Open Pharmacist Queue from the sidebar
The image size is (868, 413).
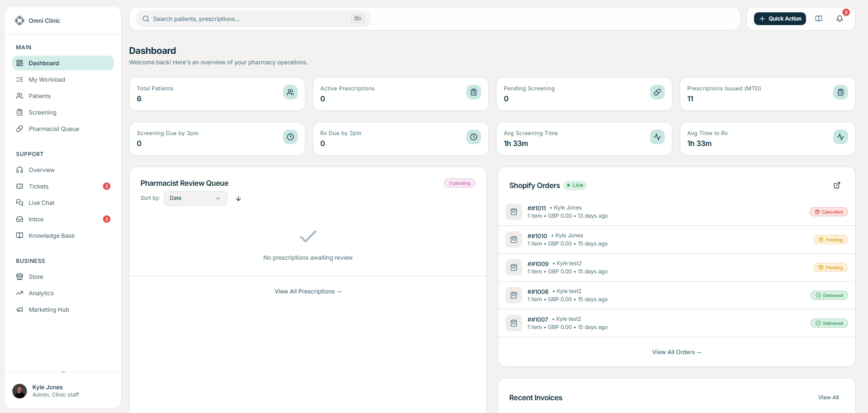(x=54, y=129)
